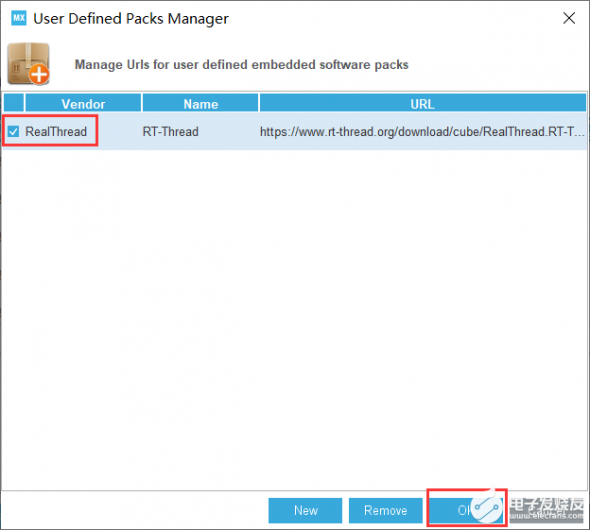This screenshot has height=530, width=590.
Task: Click the window title text
Action: click(131, 18)
